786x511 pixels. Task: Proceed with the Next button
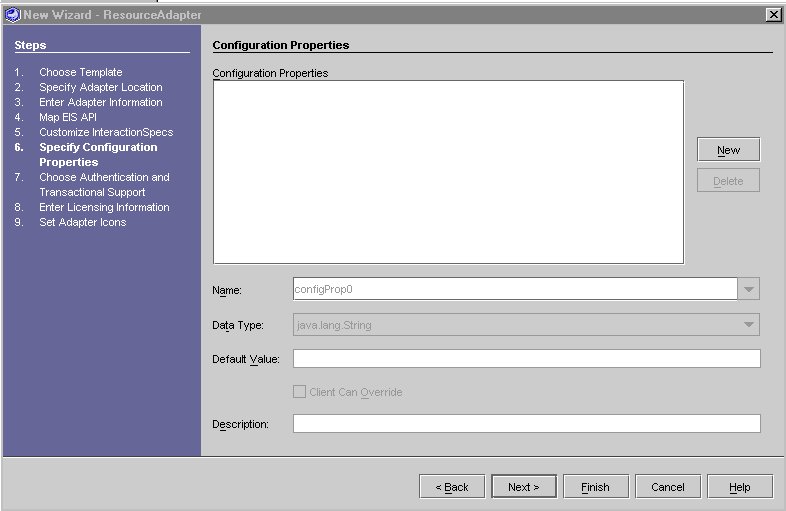tap(524, 487)
